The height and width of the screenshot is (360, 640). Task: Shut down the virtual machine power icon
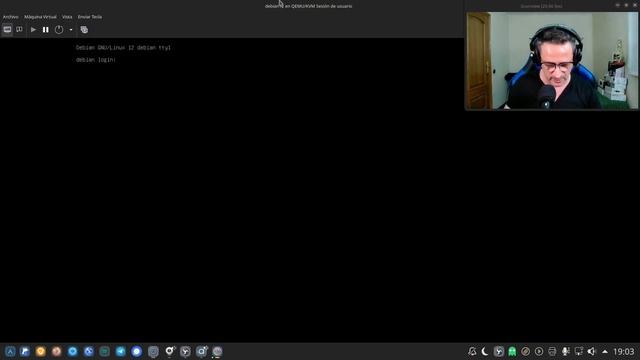point(59,29)
